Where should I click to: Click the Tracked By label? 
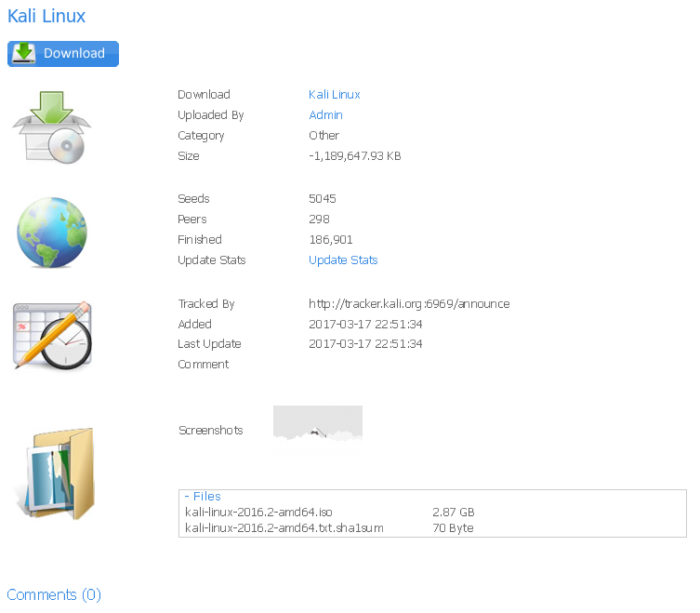[x=206, y=304]
